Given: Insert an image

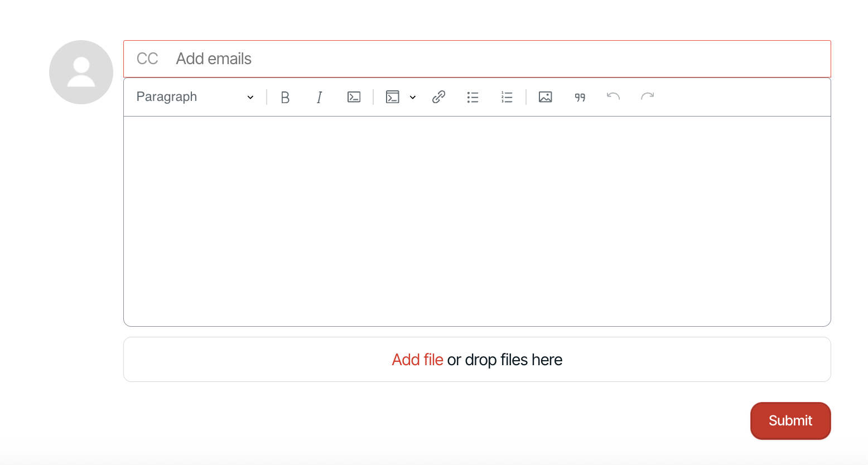Looking at the screenshot, I should coord(545,97).
